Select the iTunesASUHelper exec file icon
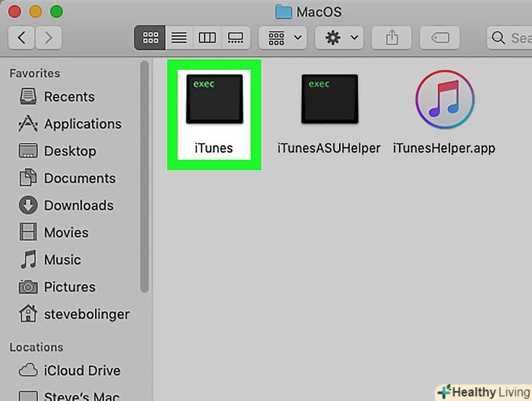 coord(330,99)
